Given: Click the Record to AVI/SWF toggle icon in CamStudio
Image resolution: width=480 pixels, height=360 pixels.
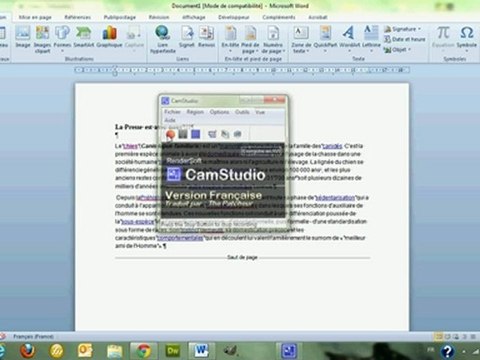Looking at the screenshot, I should pyautogui.click(x=225, y=134).
